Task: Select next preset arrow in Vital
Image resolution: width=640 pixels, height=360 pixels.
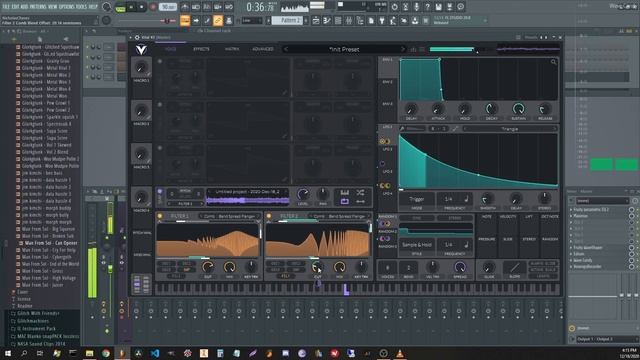Action: point(403,49)
